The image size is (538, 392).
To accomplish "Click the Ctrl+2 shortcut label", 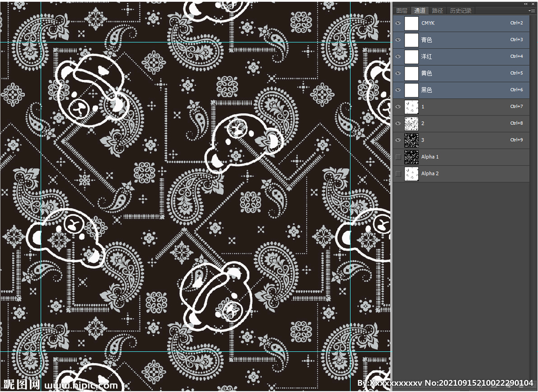I will coord(516,23).
